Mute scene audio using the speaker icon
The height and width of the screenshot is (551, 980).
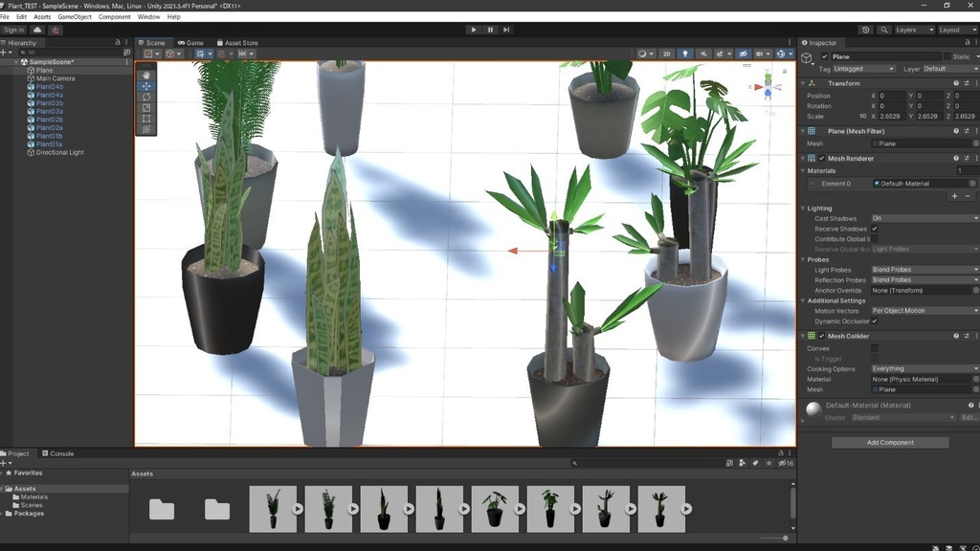703,55
